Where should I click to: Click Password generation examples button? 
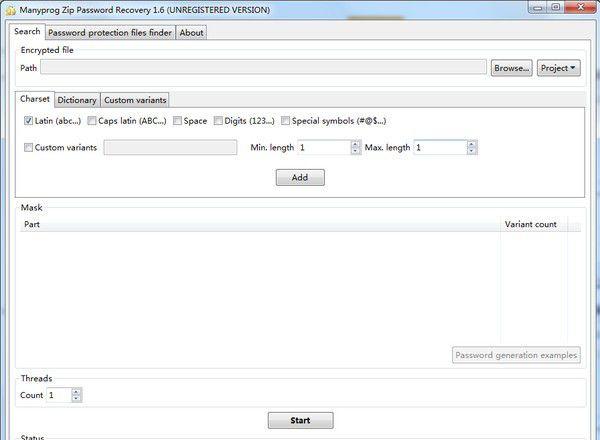pyautogui.click(x=516, y=355)
